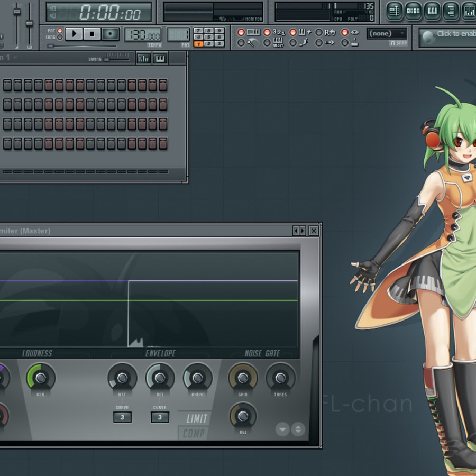The image size is (476, 476).
Task: Click the CPU and RAM usage meter
Action: [325, 12]
